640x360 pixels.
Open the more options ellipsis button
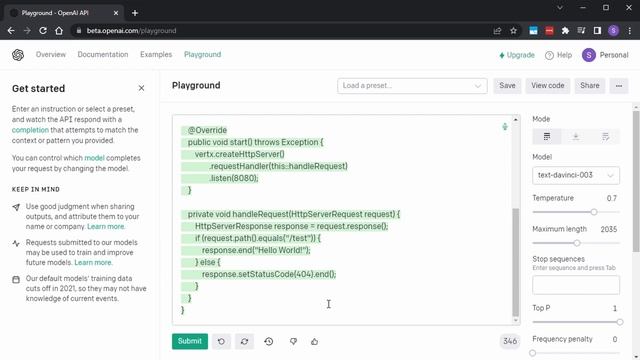619,86
